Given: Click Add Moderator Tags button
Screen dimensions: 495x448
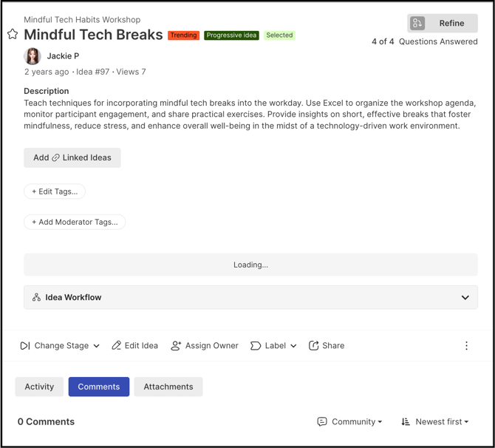Looking at the screenshot, I should (75, 222).
